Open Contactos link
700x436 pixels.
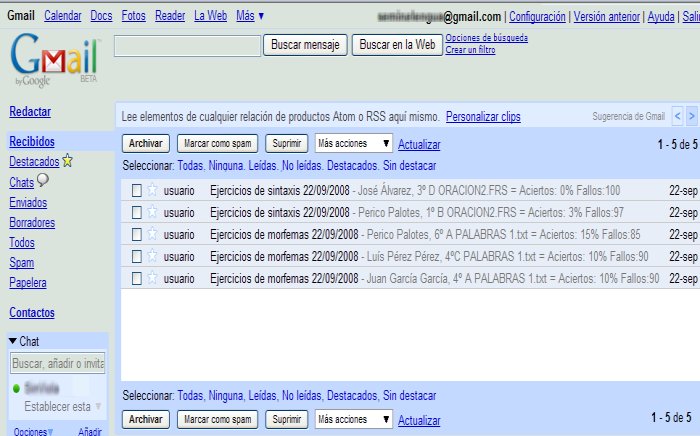pos(32,313)
